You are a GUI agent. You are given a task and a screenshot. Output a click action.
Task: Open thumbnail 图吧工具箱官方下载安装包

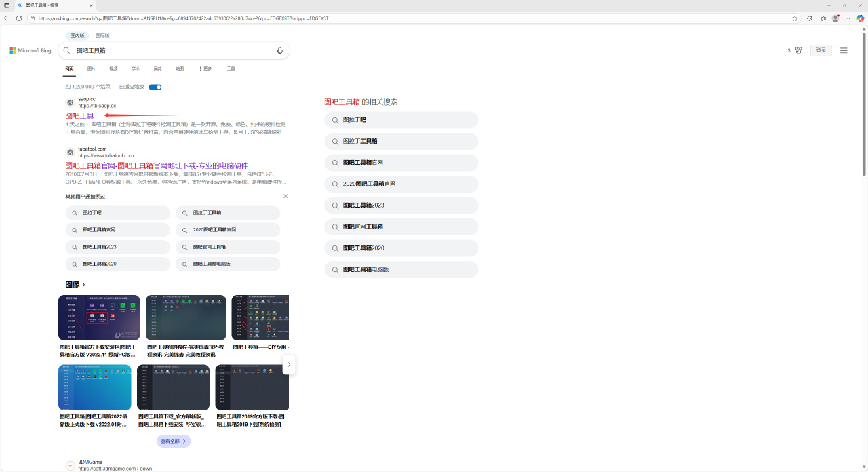pyautogui.click(x=99, y=317)
